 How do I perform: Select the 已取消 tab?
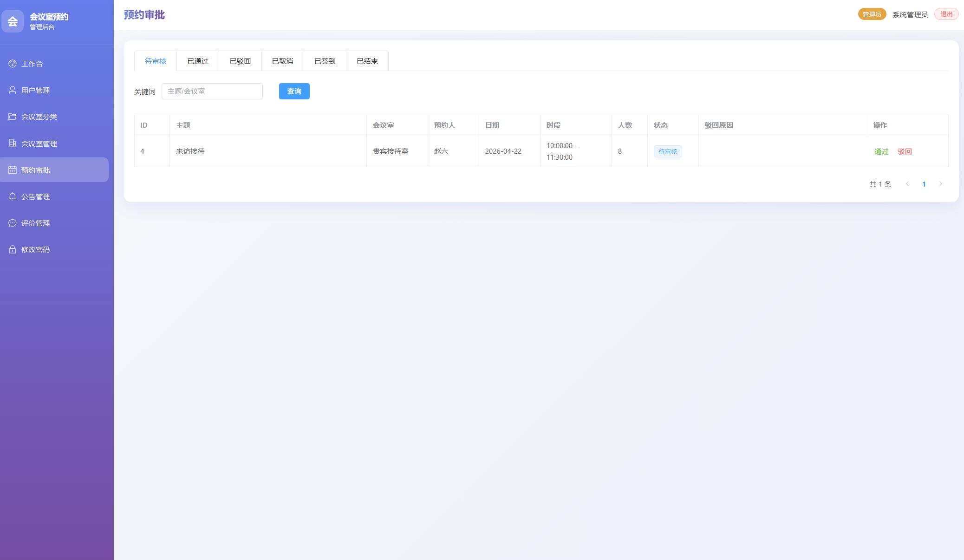tap(282, 61)
